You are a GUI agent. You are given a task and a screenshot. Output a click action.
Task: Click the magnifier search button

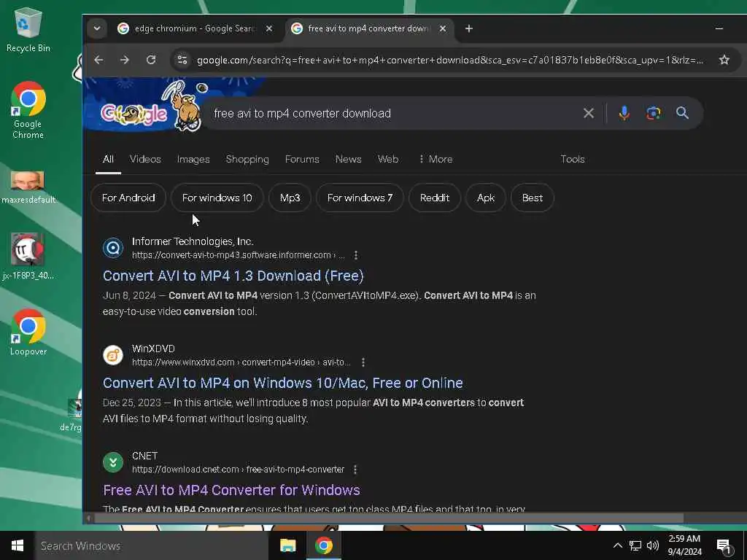pos(682,113)
